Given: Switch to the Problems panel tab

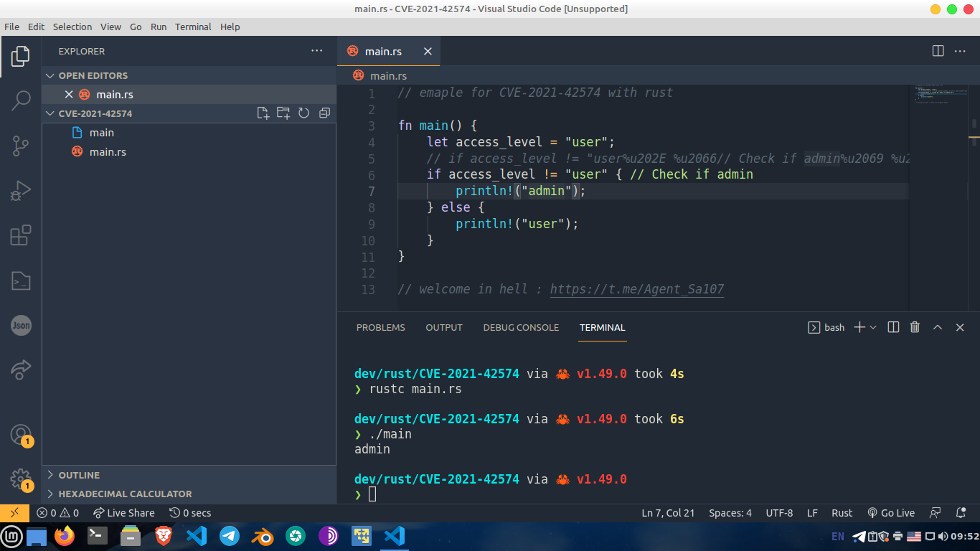Looking at the screenshot, I should point(380,327).
